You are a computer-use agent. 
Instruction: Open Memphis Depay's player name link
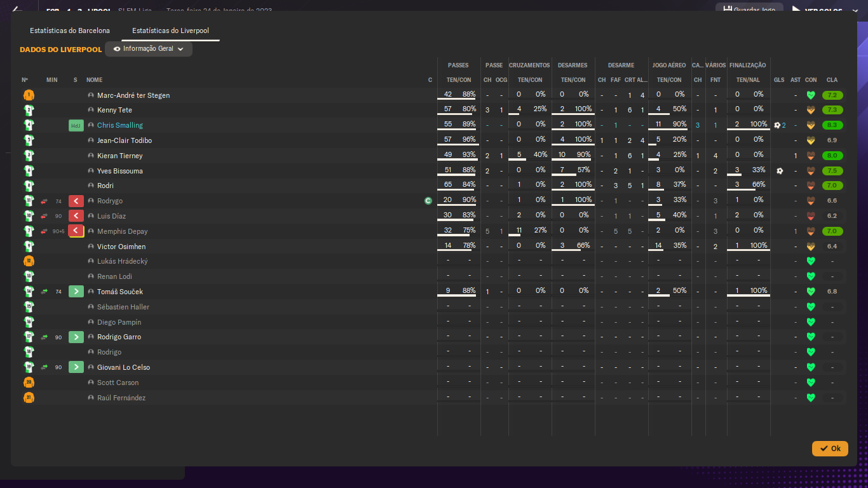point(123,231)
